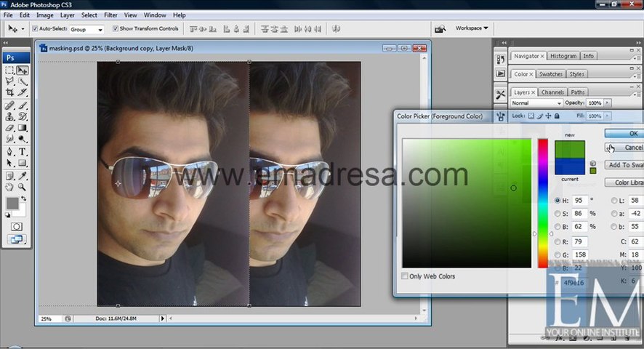This screenshot has height=349, width=644.
Task: Select the Notes tool
Action: click(10, 176)
